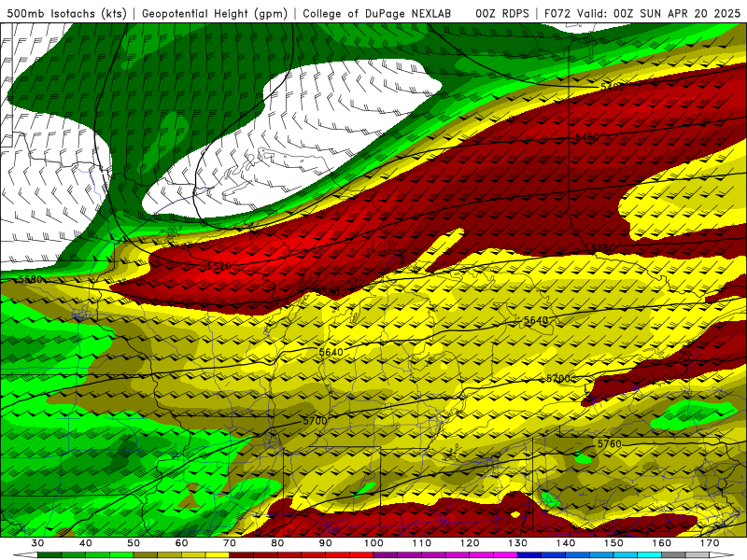This screenshot has width=747, height=560.
Task: Click the 160 knot label on the color scale
Action: point(662,543)
